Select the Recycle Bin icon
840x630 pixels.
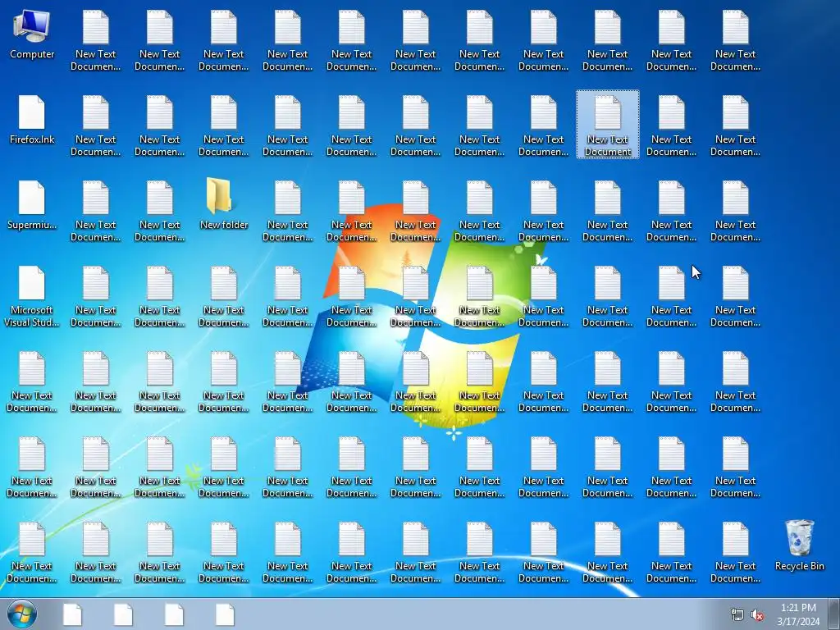pos(799,546)
